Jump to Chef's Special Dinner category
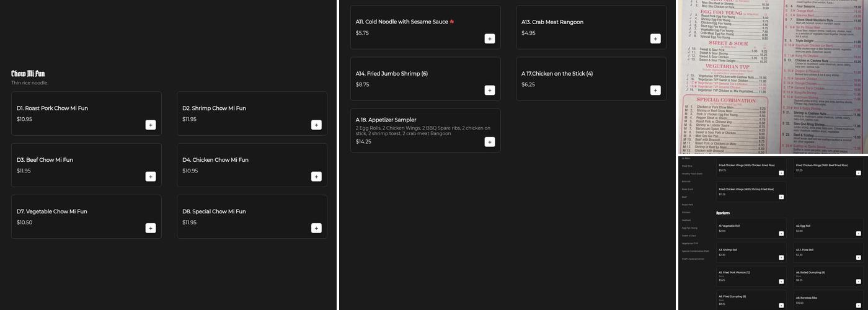Image resolution: width=868 pixels, height=310 pixels. click(693, 259)
